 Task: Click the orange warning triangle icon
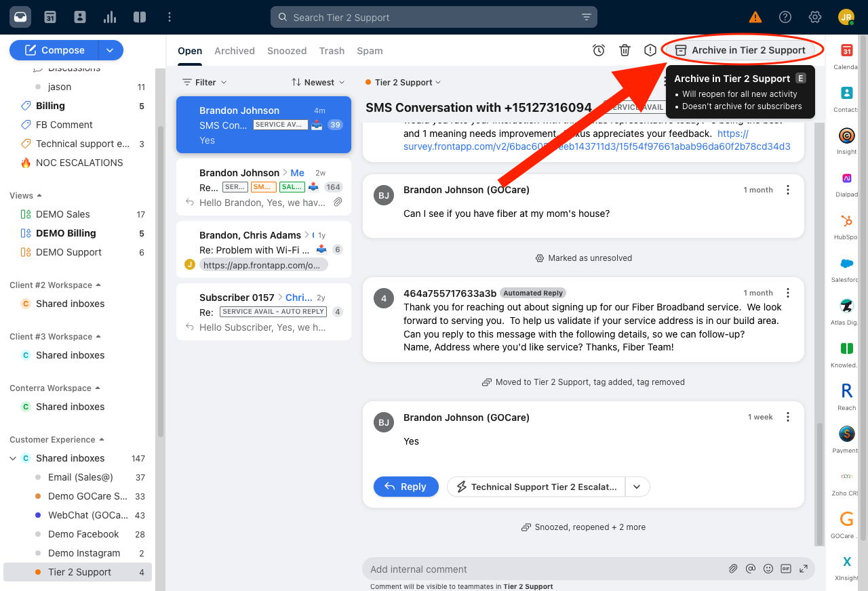click(755, 18)
